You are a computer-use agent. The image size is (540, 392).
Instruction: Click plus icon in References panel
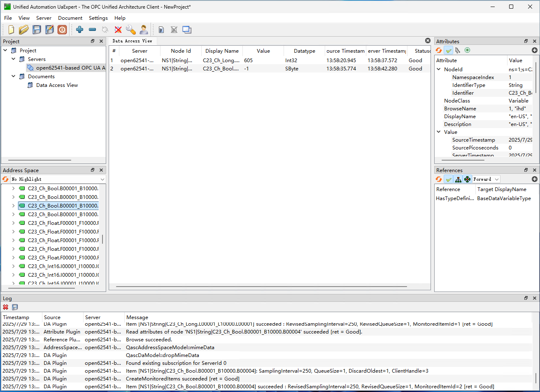(535, 179)
